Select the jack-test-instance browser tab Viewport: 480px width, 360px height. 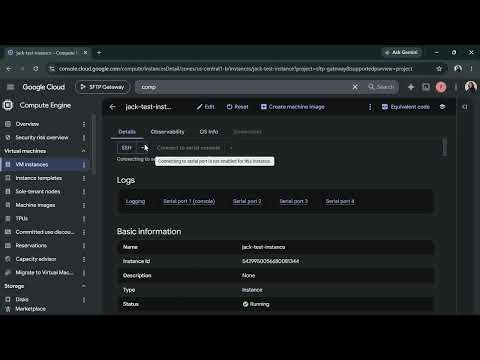[47, 53]
